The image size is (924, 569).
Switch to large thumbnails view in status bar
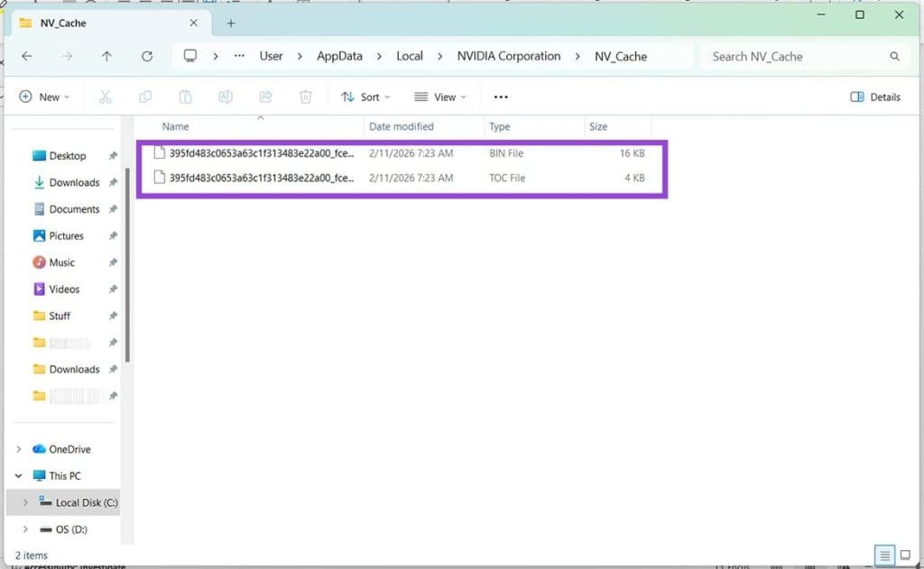[905, 555]
